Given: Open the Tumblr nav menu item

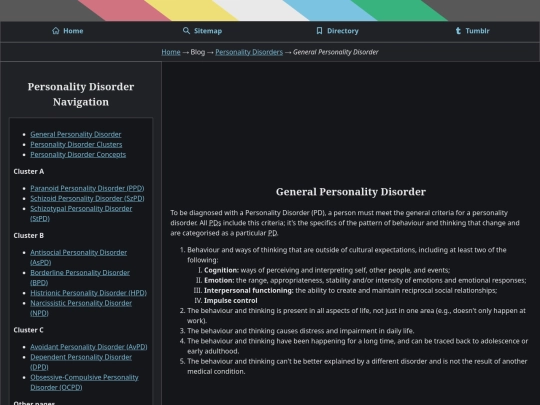Looking at the screenshot, I should (472, 31).
